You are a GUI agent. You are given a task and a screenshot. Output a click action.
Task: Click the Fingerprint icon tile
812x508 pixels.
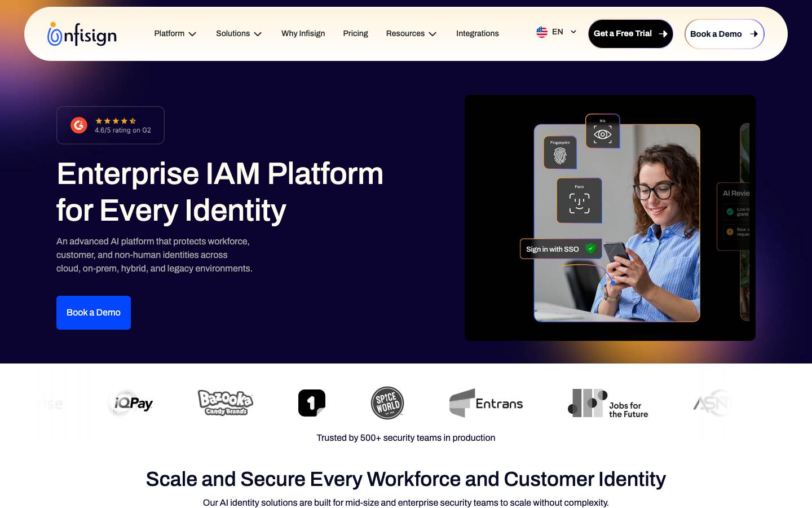560,152
